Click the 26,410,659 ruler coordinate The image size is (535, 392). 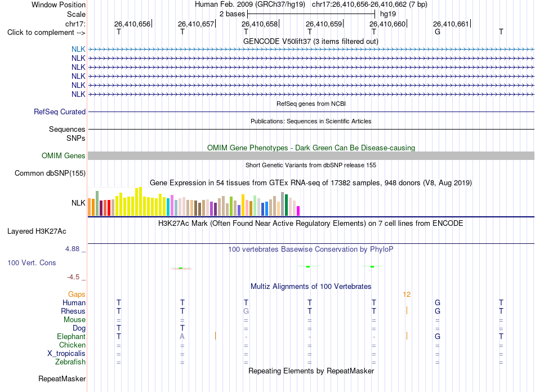[323, 24]
